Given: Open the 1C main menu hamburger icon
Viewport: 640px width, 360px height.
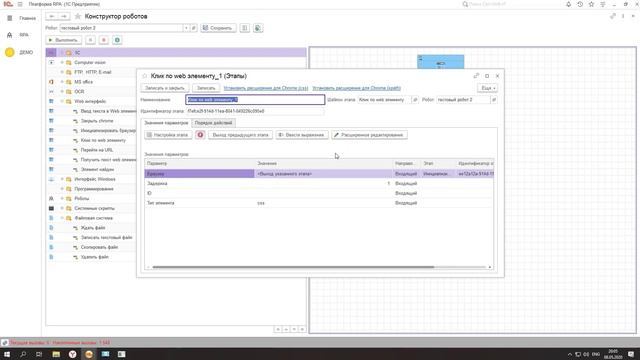Looking at the screenshot, I should pos(20,4).
